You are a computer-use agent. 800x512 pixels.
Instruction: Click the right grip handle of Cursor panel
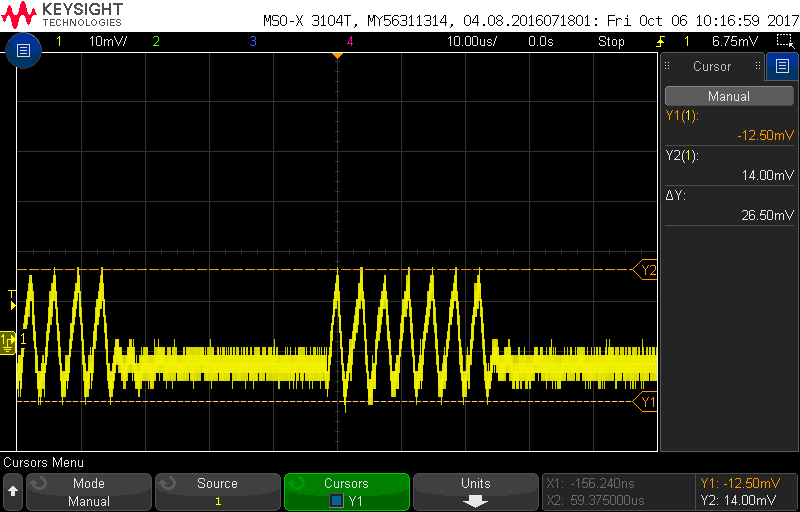(758, 66)
